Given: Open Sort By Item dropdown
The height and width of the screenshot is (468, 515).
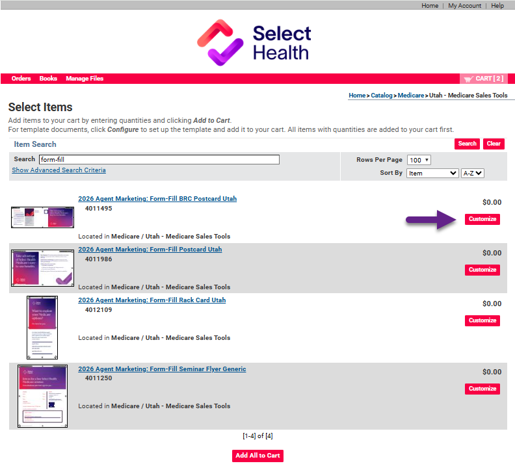Looking at the screenshot, I should [432, 173].
